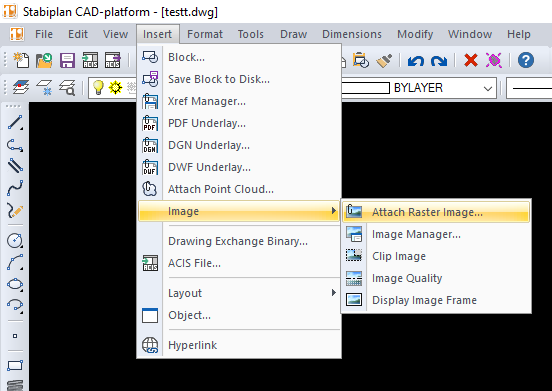
Task: Expand the Layout submenu entry
Action: (x=238, y=293)
